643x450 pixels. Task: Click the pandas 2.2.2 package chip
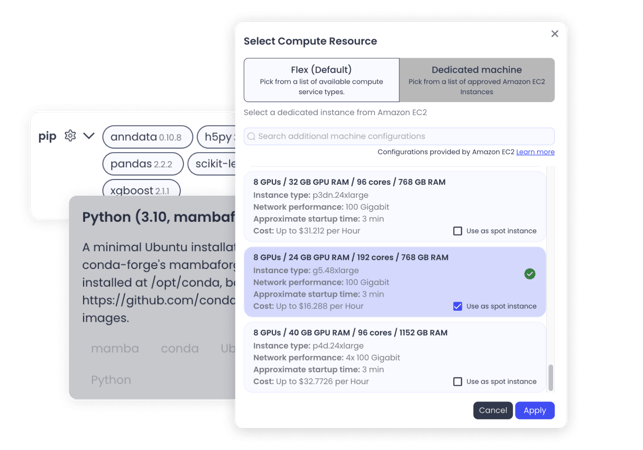(143, 163)
